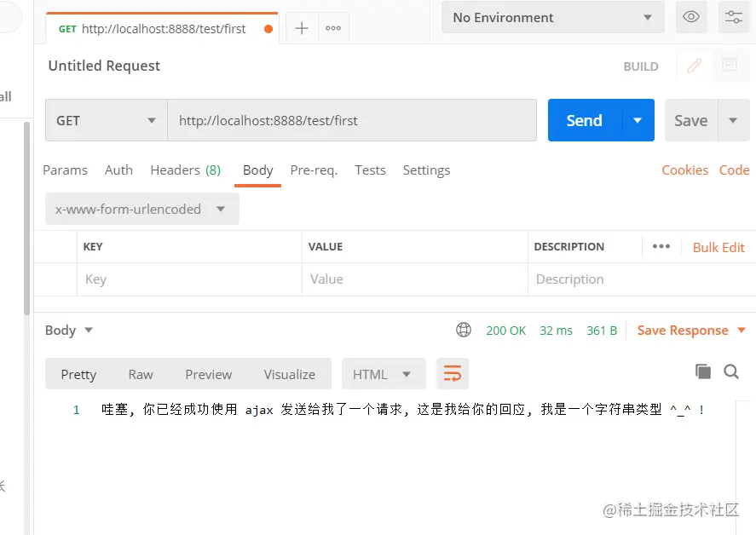
Task: Switch to the Auth tab
Action: click(x=118, y=170)
